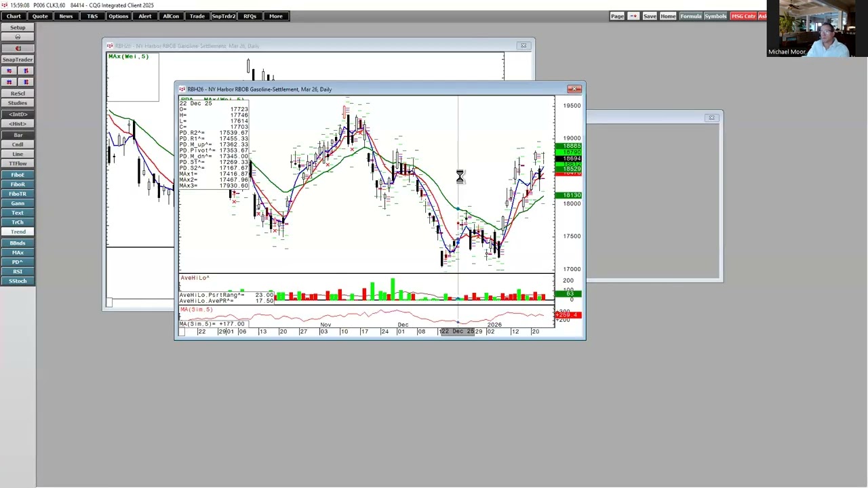Screen dimensions: 868x488
Task: Expand the More menu
Action: [x=276, y=16]
